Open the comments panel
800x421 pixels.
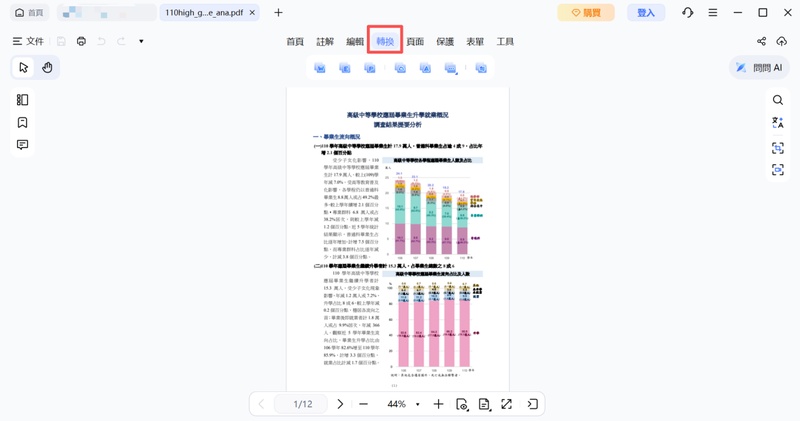[x=22, y=145]
